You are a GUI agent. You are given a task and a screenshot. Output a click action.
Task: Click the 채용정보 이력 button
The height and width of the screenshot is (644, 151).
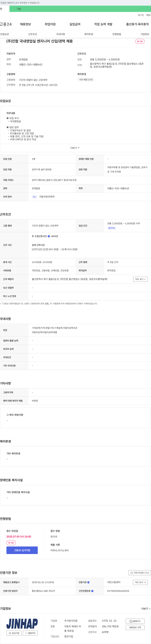click(x=135, y=627)
